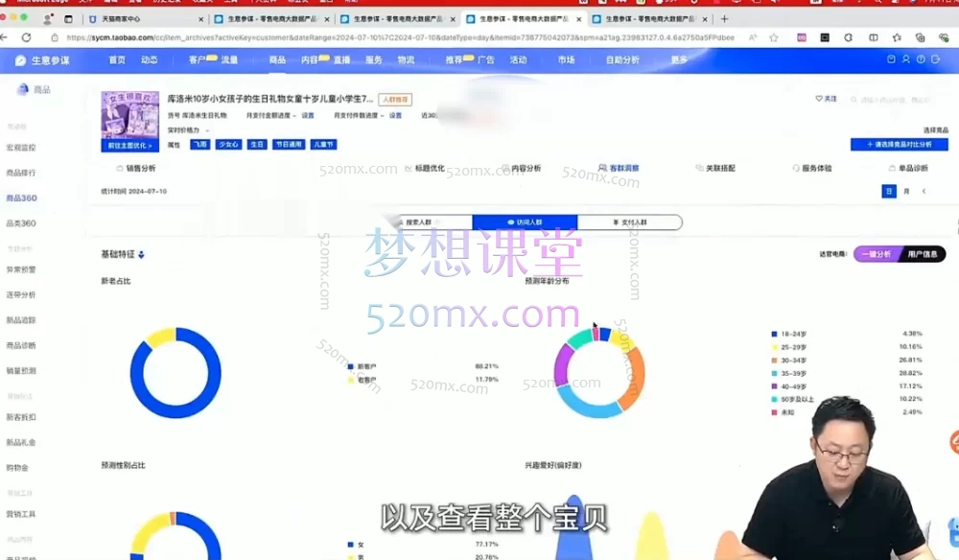Click the browser reload icon
959x560 pixels.
[x=26, y=37]
